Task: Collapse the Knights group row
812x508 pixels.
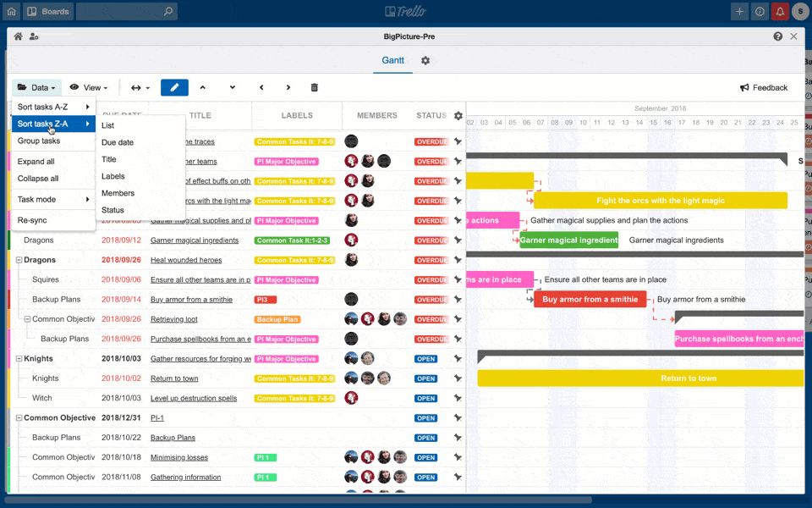Action: tap(19, 359)
